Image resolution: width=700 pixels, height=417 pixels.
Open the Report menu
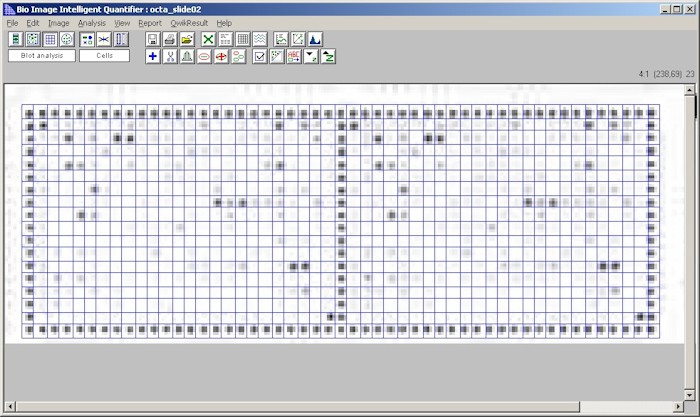(150, 23)
